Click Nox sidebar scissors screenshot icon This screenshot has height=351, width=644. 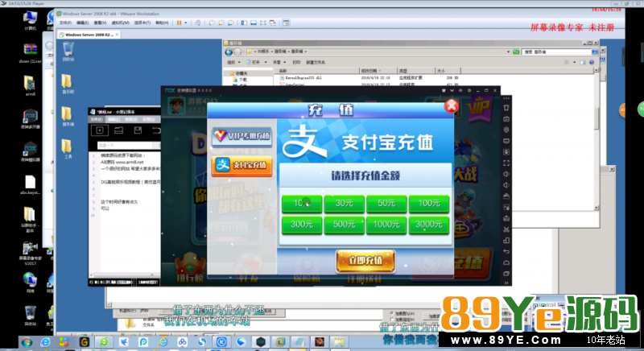(506, 229)
